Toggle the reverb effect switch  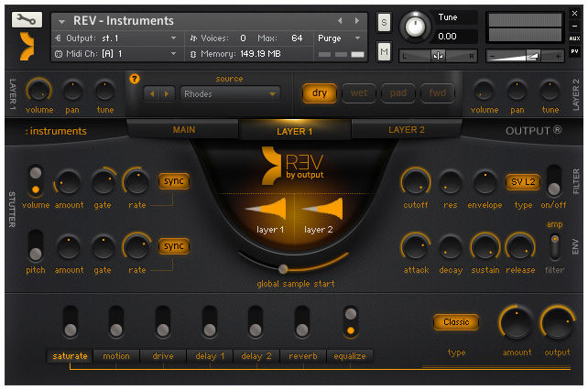[x=302, y=321]
